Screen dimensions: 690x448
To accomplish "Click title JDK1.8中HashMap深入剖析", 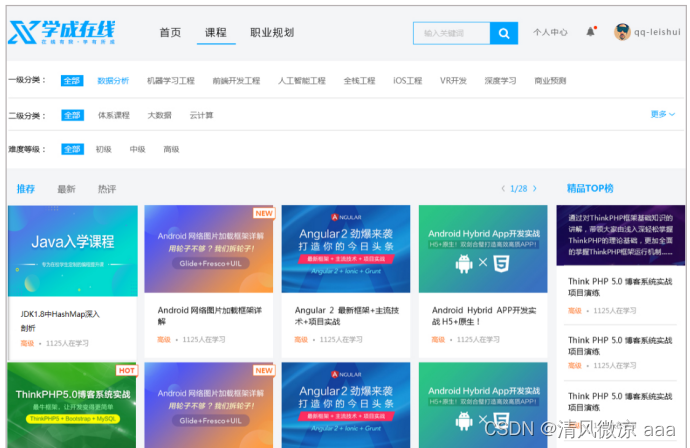I will (60, 321).
